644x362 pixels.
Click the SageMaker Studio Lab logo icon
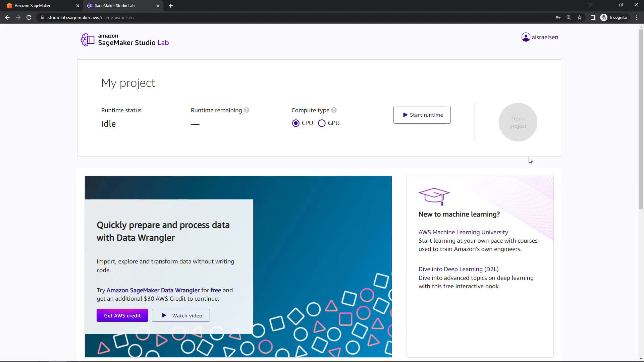click(x=88, y=40)
